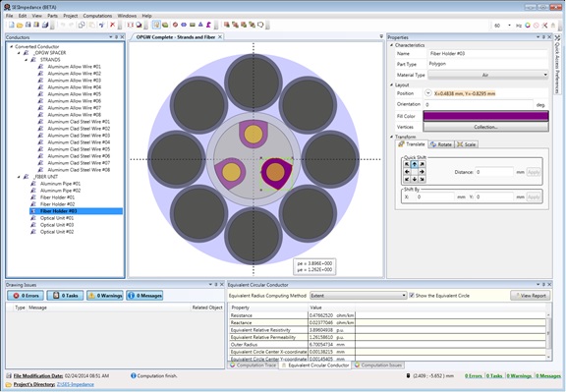566x392 pixels.
Task: Switch to the Rotate tab
Action: tap(441, 144)
